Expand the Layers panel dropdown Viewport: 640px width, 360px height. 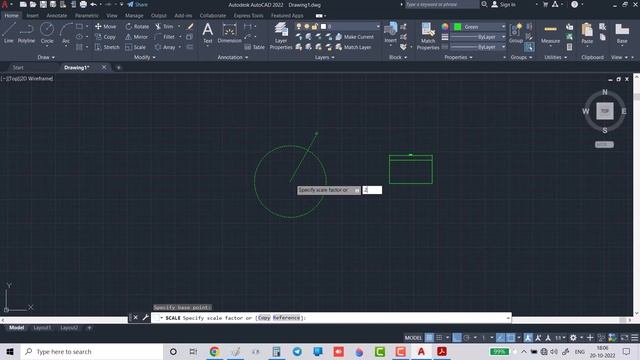click(324, 57)
